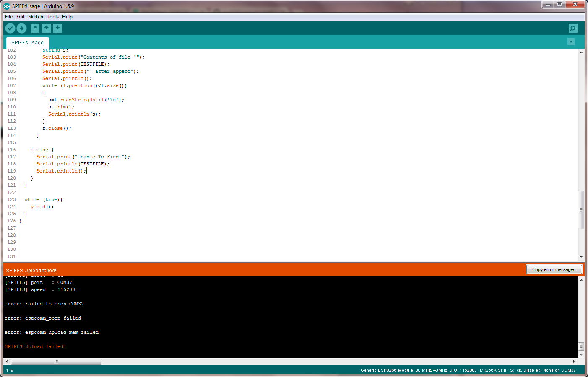Click 'Serial.print("Unable To Find ");' code line

pyautogui.click(x=83, y=157)
